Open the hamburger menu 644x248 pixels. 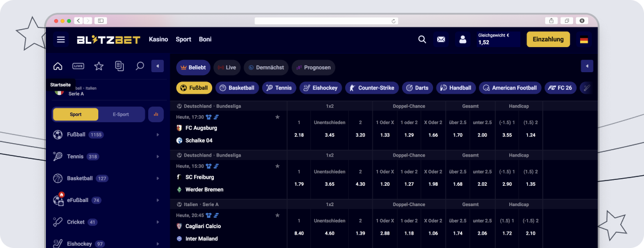tap(61, 40)
